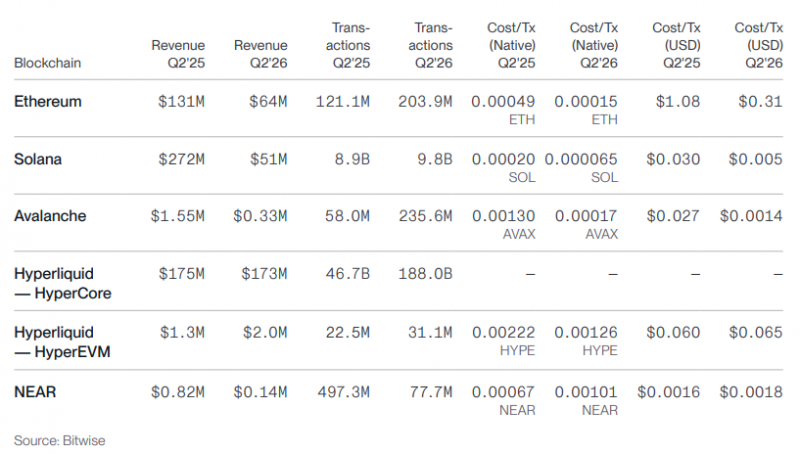The height and width of the screenshot is (454, 800).
Task: Select Solana's 0.000065 SOL cost cell
Action: point(581,168)
